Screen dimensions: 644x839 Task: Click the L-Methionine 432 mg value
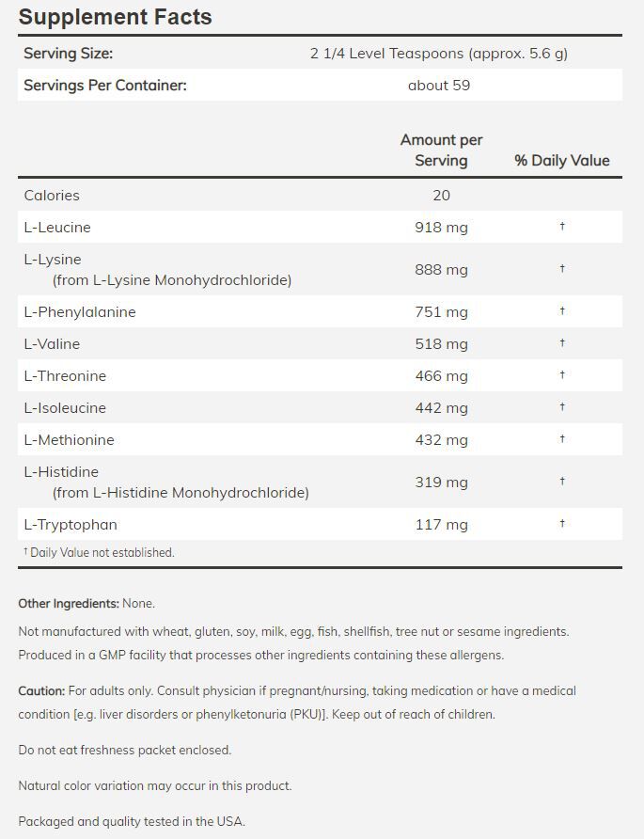click(x=441, y=440)
